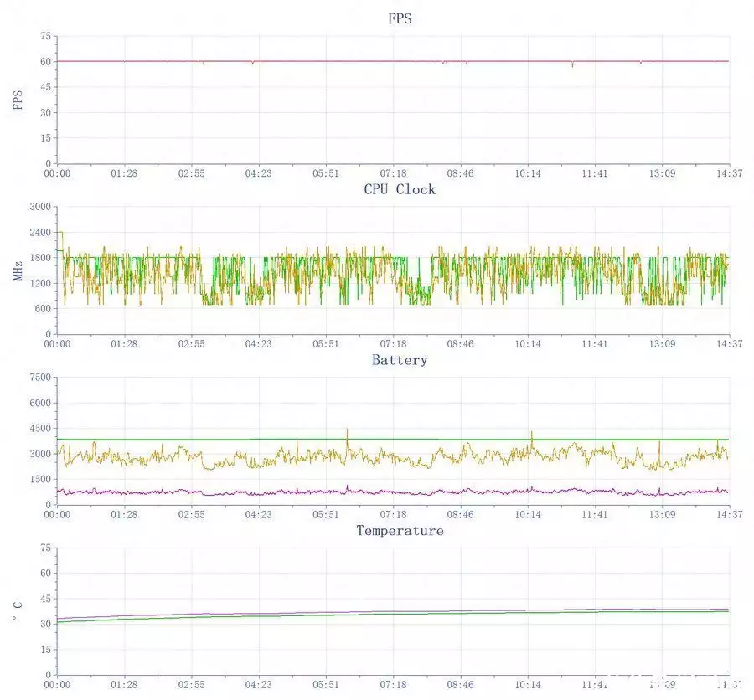Select the MHz axis label
This screenshot has width=754, height=700.
click(18, 270)
